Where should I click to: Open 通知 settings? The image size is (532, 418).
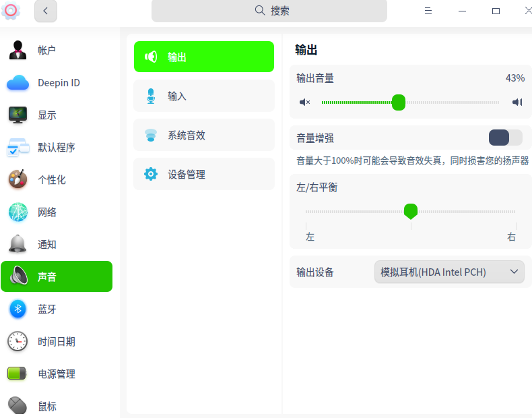[57, 244]
